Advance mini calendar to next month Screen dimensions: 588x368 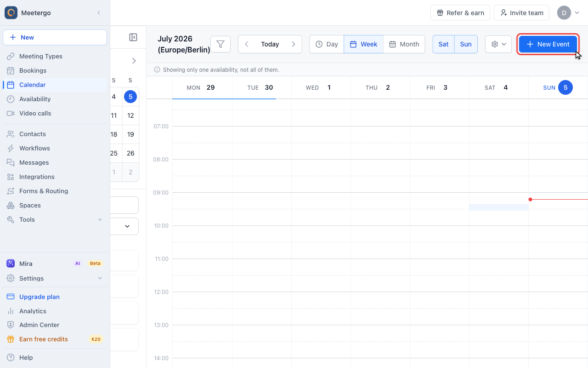[x=134, y=61]
